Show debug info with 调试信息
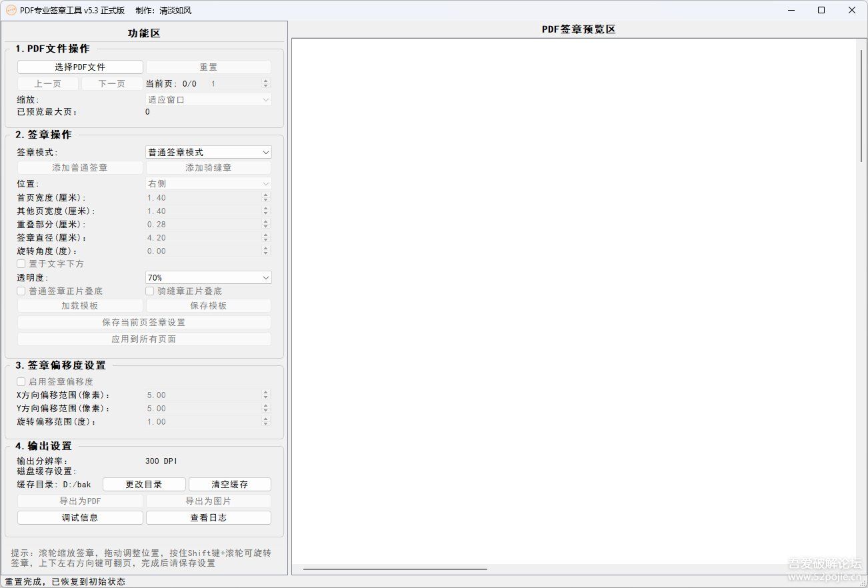This screenshot has width=868, height=588. [80, 517]
